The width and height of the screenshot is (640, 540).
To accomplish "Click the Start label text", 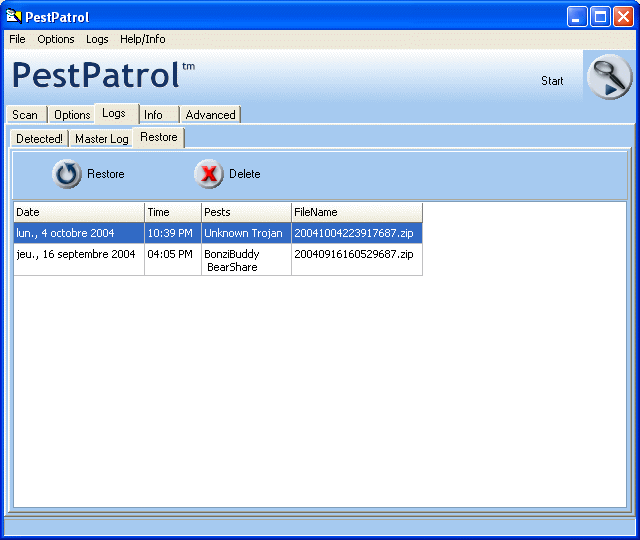I will [552, 81].
